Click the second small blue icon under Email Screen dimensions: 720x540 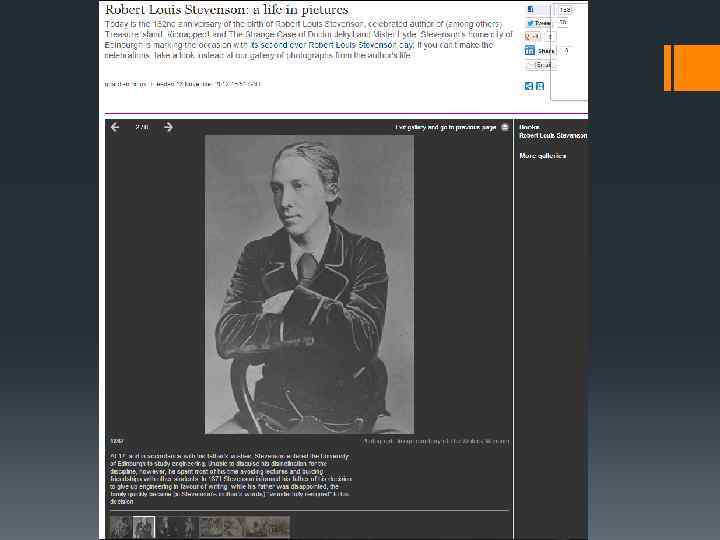click(x=540, y=86)
